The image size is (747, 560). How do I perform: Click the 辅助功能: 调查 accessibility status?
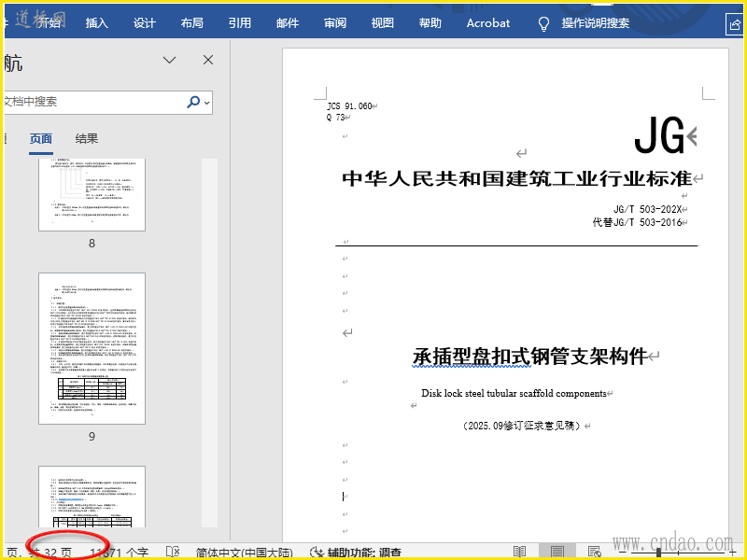click(x=356, y=553)
